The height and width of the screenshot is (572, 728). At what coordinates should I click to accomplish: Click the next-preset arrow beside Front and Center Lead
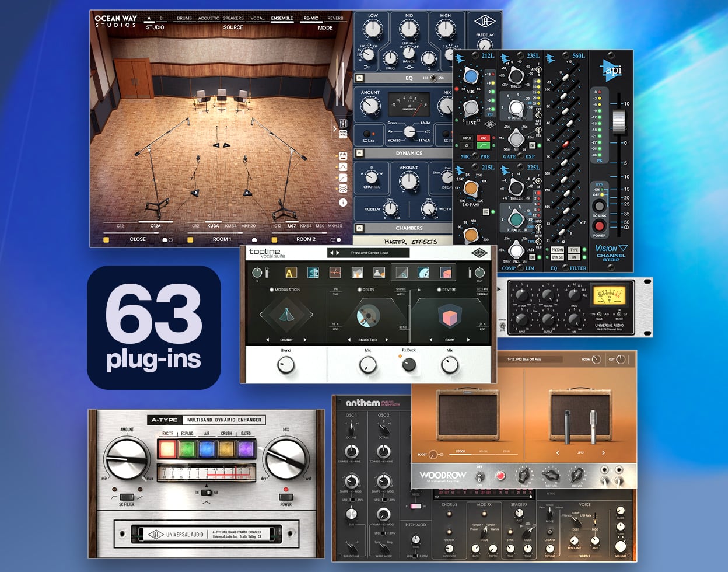point(338,252)
